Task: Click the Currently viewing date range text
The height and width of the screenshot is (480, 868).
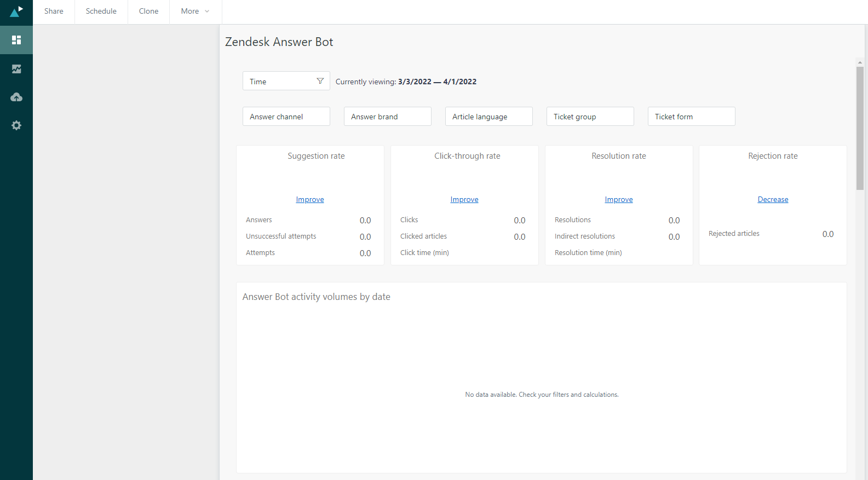Action: (406, 82)
